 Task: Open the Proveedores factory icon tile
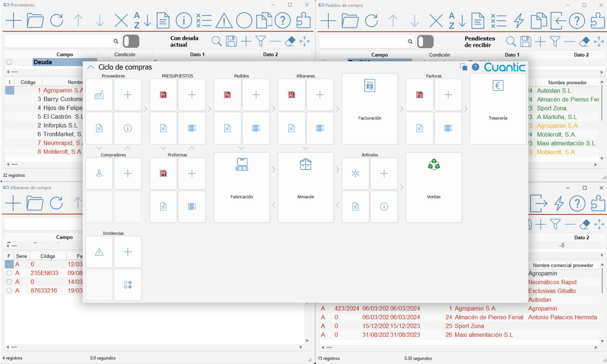click(99, 95)
